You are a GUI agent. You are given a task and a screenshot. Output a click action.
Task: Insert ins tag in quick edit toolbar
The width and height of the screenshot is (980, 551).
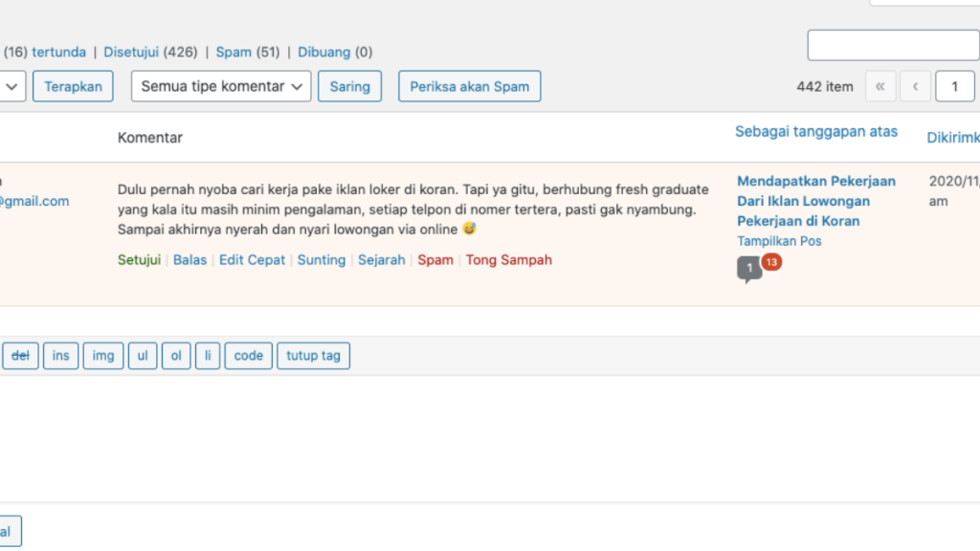coord(60,356)
